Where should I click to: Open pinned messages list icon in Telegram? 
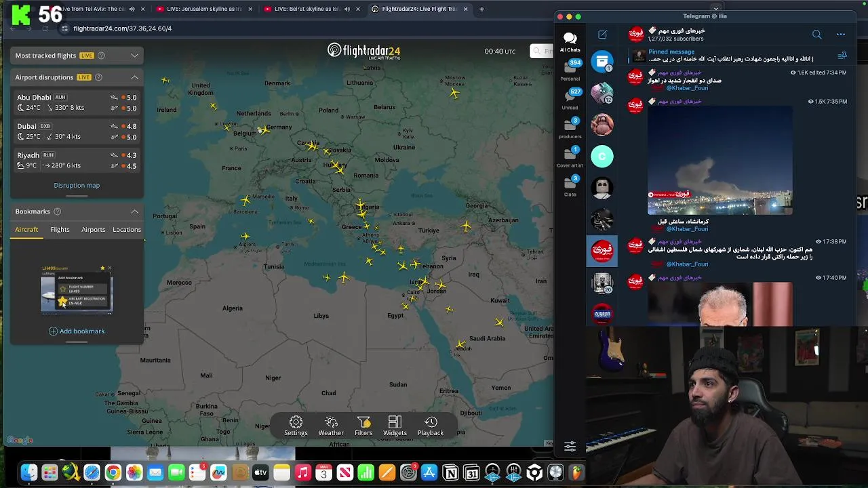pyautogui.click(x=842, y=56)
